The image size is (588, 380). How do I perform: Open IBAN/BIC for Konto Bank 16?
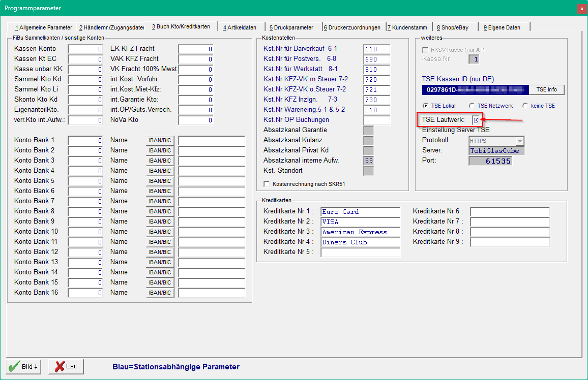[x=160, y=293]
